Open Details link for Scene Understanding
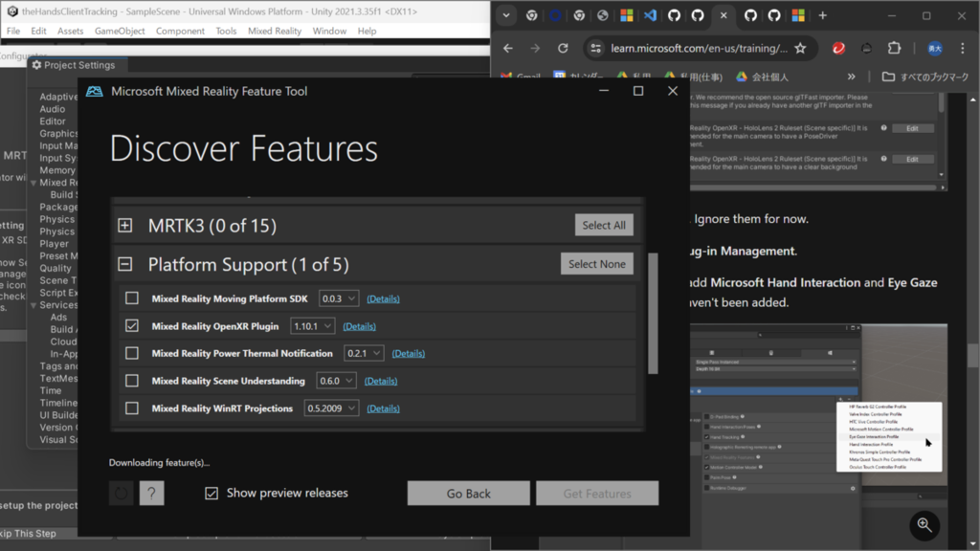Image resolution: width=980 pixels, height=551 pixels. tap(381, 381)
